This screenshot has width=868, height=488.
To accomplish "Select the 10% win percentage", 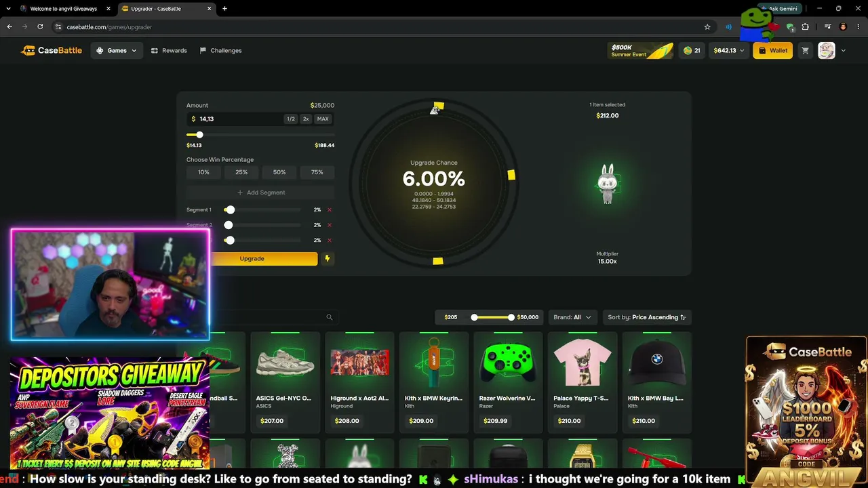I will click(x=203, y=172).
